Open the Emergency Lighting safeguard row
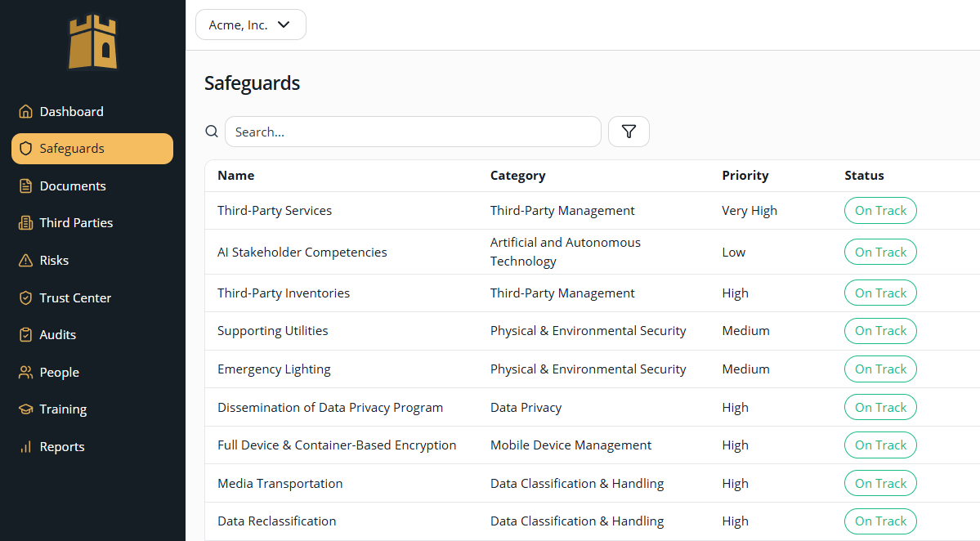 click(x=274, y=369)
